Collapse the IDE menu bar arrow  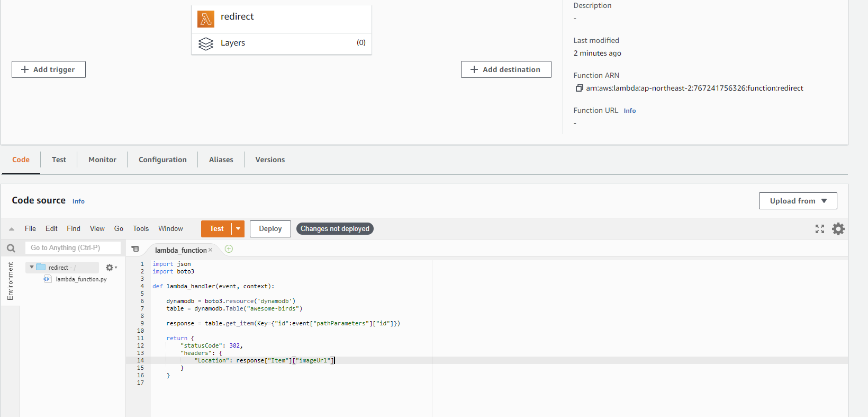click(x=12, y=229)
